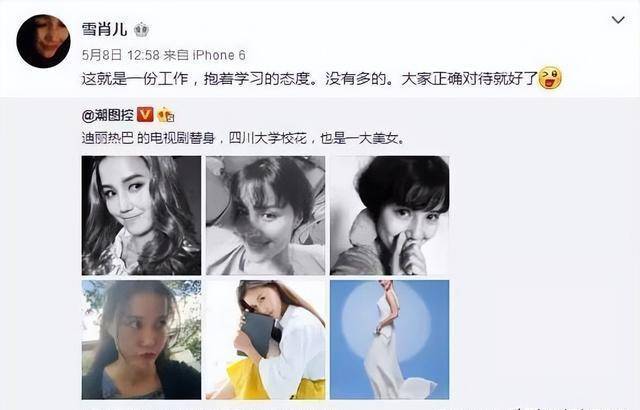Image resolution: width=640 pixels, height=410 pixels.
Task: Click the orange V verification badge
Action: click(x=145, y=115)
